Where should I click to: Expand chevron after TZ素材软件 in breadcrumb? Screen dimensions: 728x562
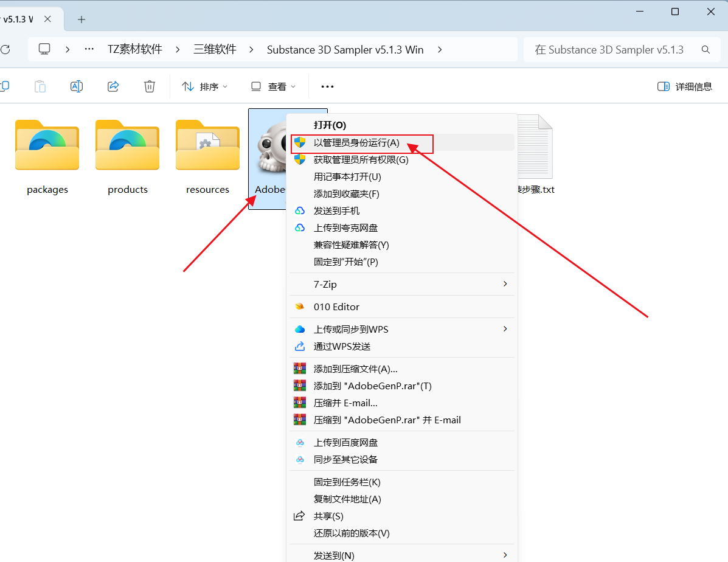coord(178,50)
